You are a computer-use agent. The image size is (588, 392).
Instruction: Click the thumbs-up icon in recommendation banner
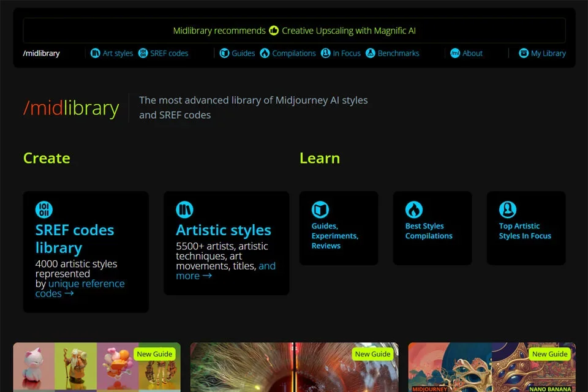pyautogui.click(x=274, y=31)
